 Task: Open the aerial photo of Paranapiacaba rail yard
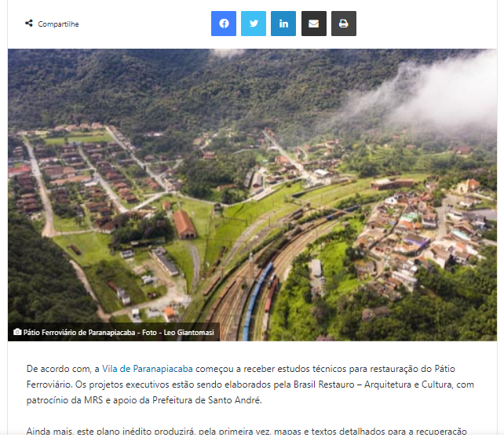(x=252, y=195)
